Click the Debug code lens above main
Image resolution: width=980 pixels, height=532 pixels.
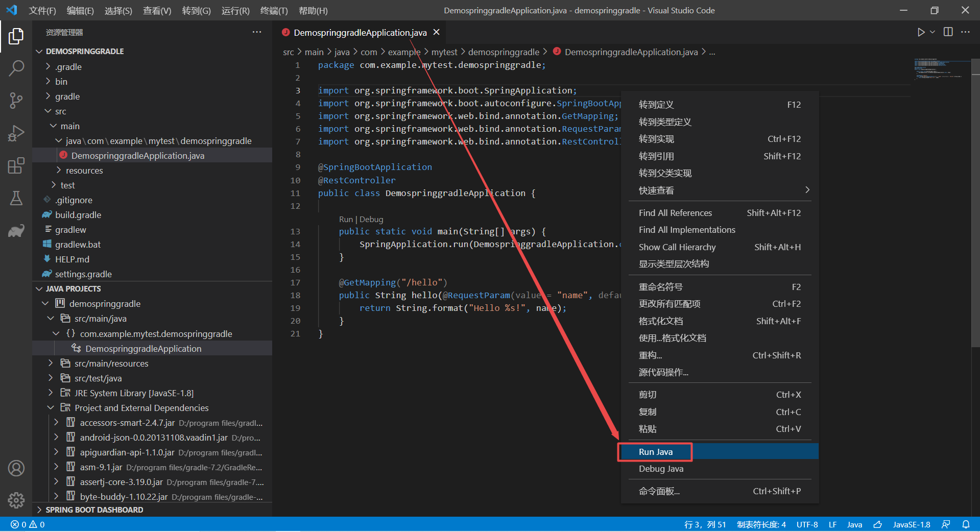(x=371, y=219)
